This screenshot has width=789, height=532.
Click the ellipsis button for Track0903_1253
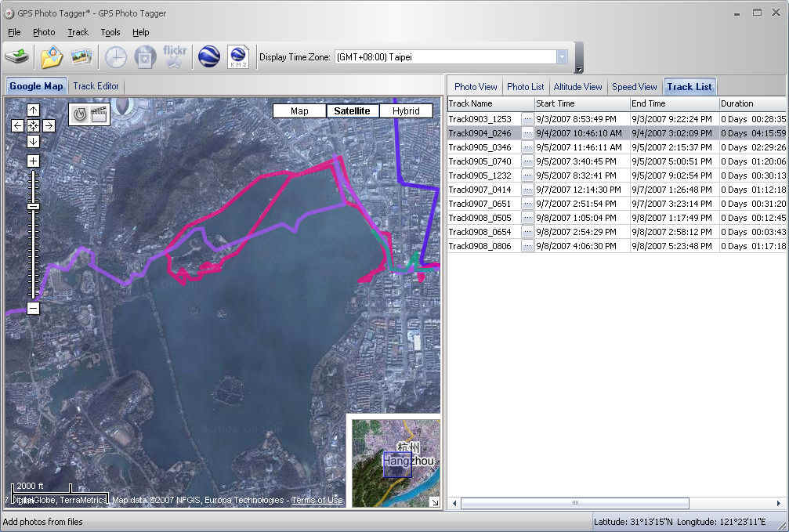(527, 119)
